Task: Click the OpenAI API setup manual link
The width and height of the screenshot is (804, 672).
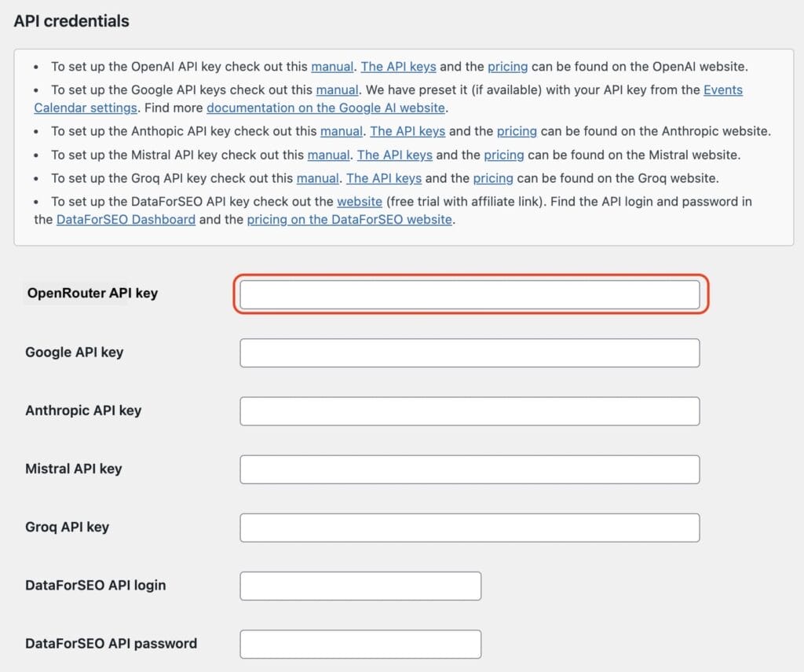Action: click(x=332, y=67)
